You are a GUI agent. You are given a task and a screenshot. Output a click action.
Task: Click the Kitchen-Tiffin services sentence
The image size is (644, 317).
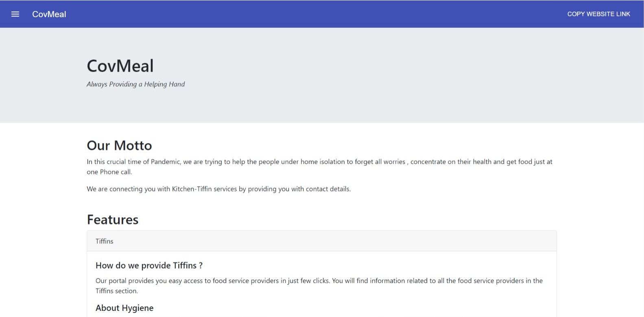click(x=218, y=189)
